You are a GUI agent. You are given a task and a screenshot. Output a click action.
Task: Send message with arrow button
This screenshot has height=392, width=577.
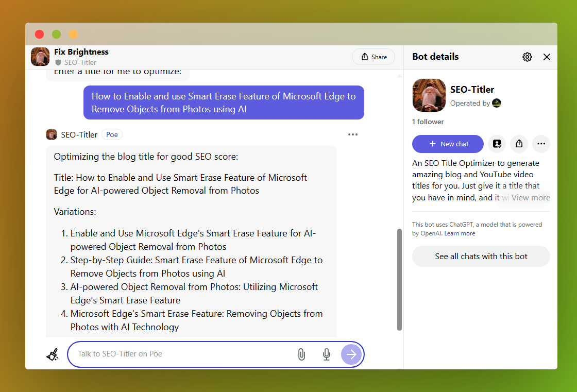[351, 354]
